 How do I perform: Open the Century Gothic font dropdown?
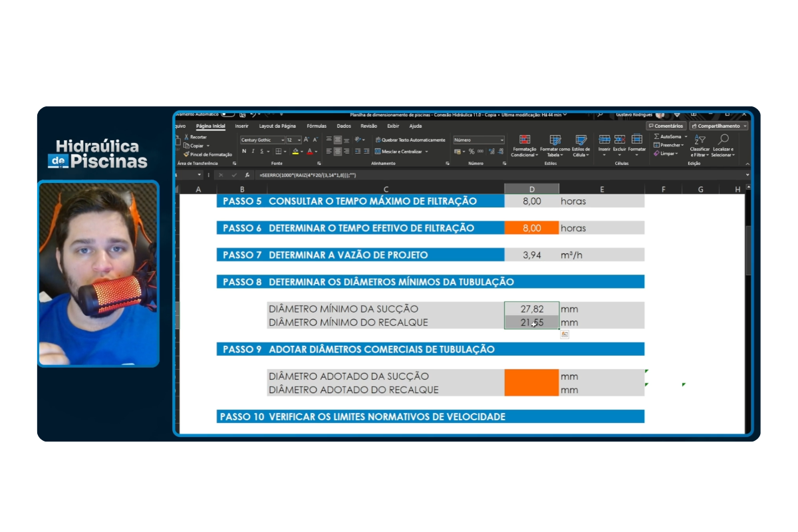pyautogui.click(x=283, y=140)
